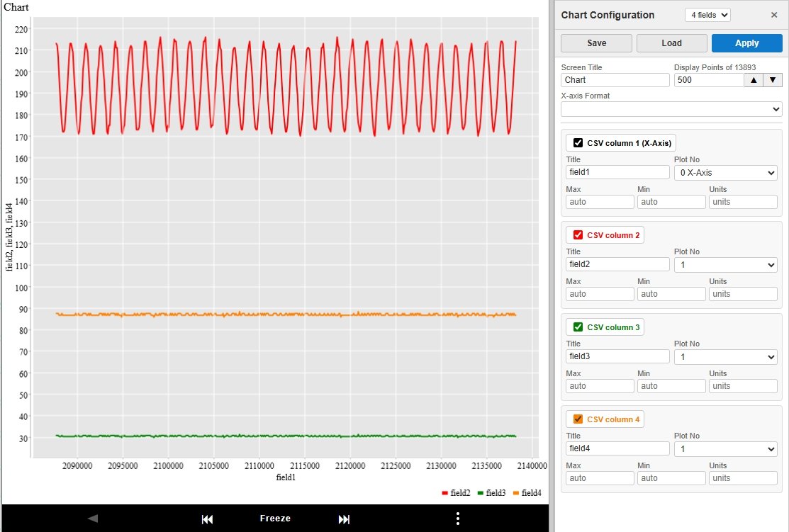Close the Chart Configuration panel
Viewport: 789px width, 532px height.
click(x=774, y=15)
